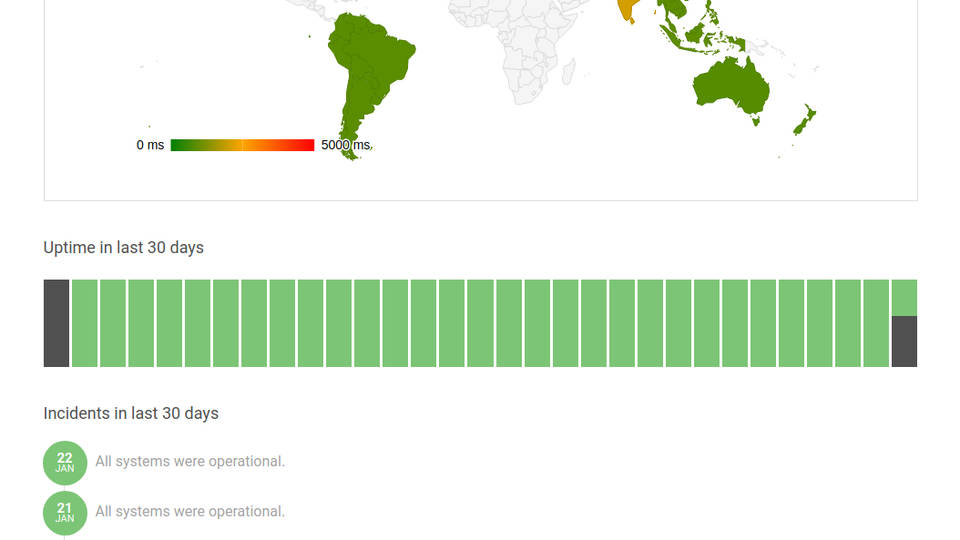Click gray portion of last uptime bar
This screenshot has height=540, width=960.
point(904,341)
